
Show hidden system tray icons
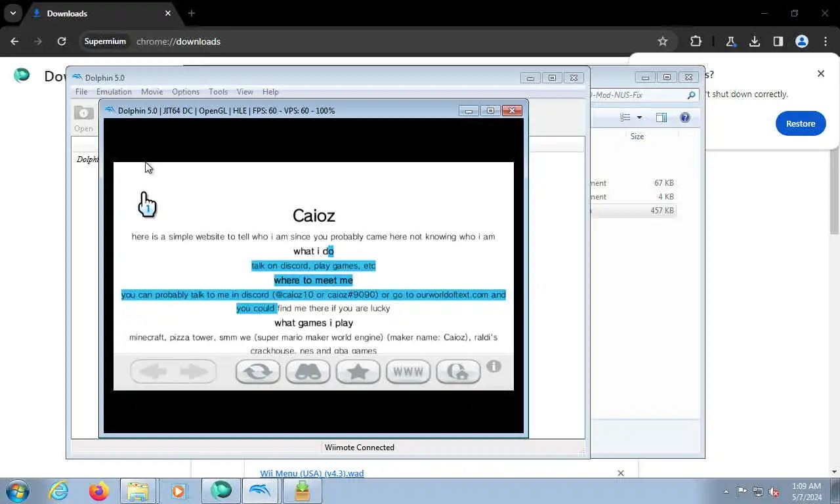coord(726,492)
